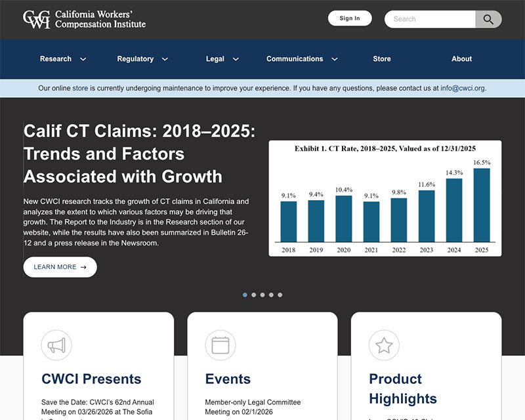Click the magnifying glass search icon
This screenshot has width=525, height=420.
[x=488, y=19]
